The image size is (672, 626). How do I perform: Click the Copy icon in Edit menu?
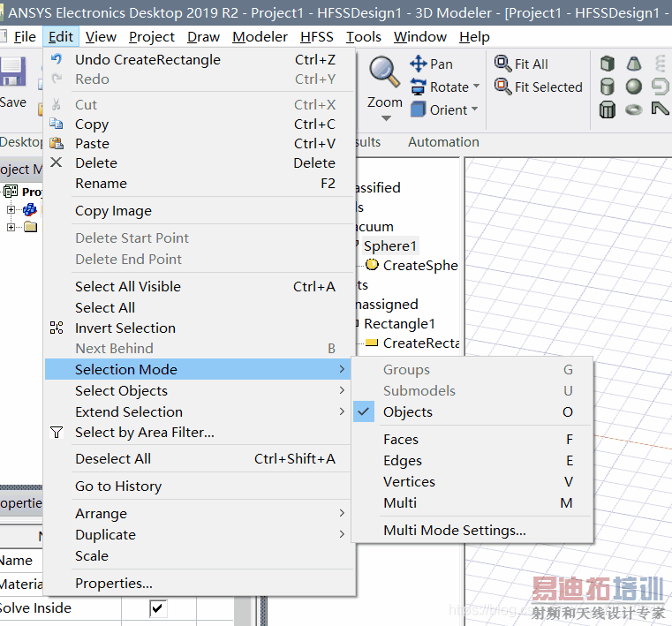click(57, 124)
